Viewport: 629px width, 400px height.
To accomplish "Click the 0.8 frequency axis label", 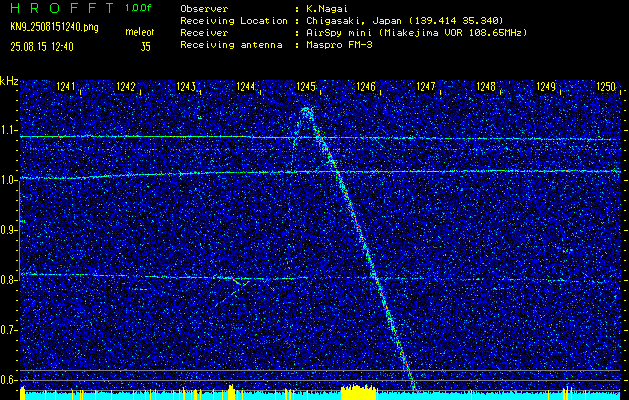I will click(x=7, y=280).
